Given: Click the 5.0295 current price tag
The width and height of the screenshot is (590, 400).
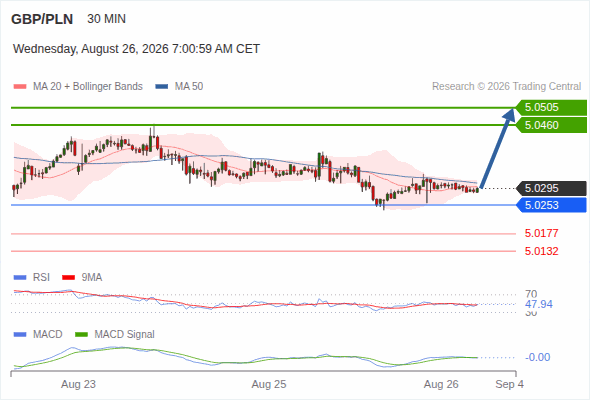Looking at the screenshot, I should [552, 188].
